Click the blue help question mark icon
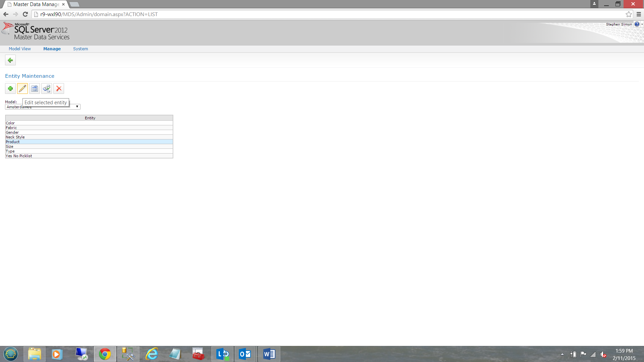The height and width of the screenshot is (362, 644). [637, 24]
